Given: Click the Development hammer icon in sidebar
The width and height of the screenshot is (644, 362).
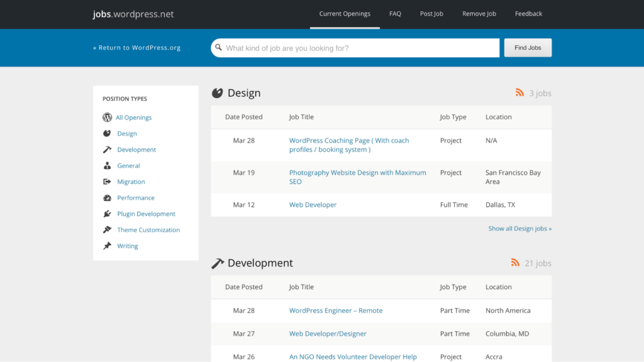Looking at the screenshot, I should coord(107,150).
